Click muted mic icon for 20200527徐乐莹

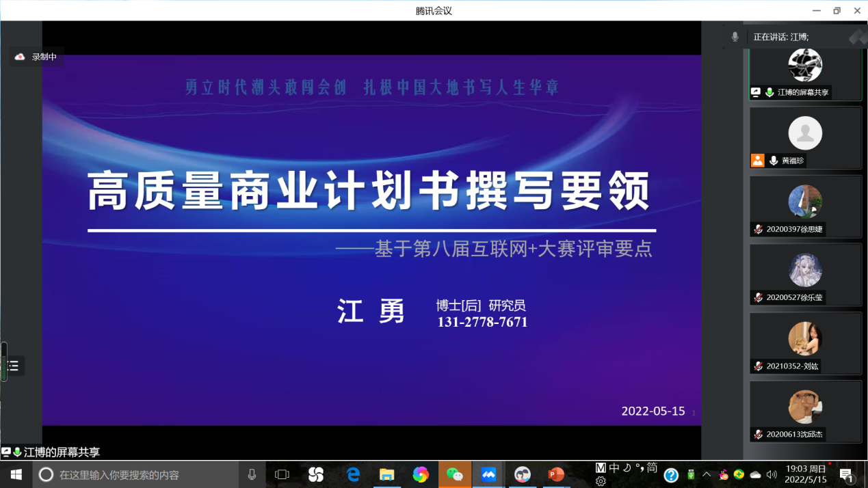click(758, 297)
